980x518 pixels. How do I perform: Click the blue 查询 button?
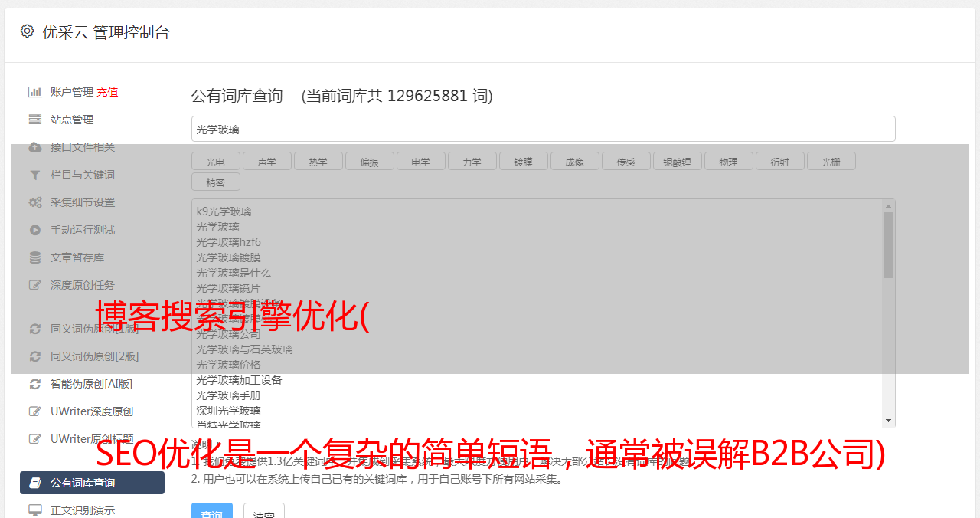point(211,512)
